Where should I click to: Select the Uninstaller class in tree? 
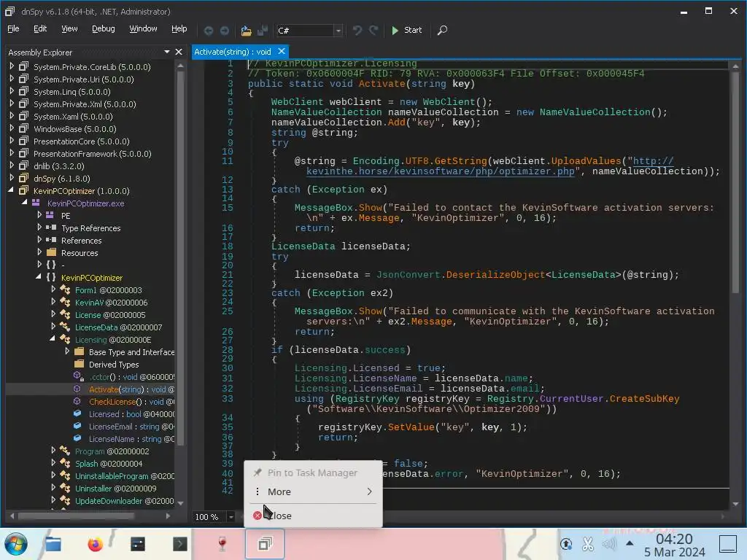pyautogui.click(x=115, y=488)
